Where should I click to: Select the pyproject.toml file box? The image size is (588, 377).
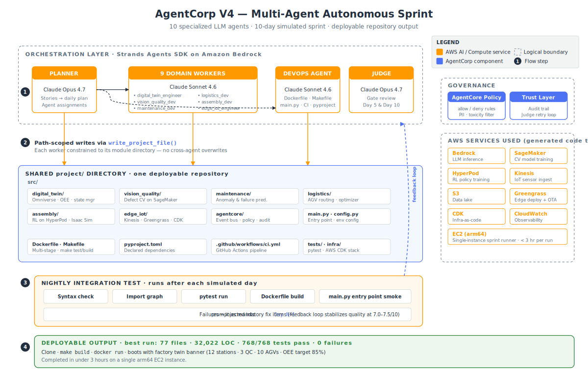(163, 247)
